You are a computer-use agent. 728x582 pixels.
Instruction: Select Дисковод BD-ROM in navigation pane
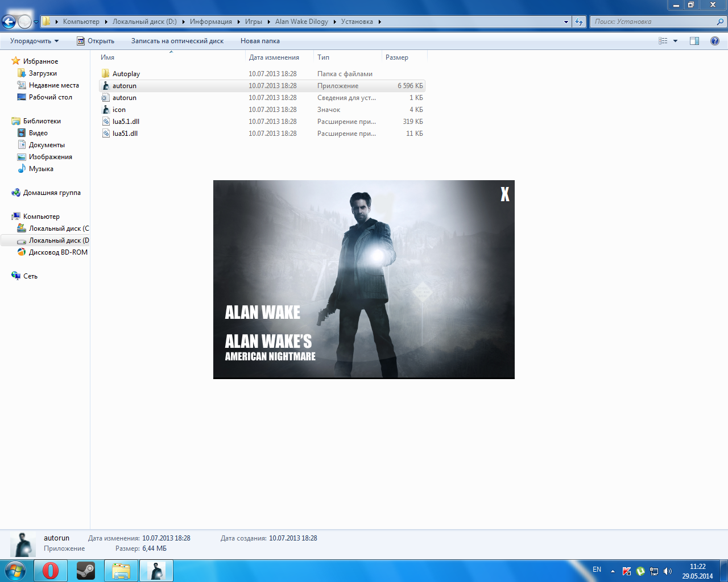pyautogui.click(x=58, y=252)
